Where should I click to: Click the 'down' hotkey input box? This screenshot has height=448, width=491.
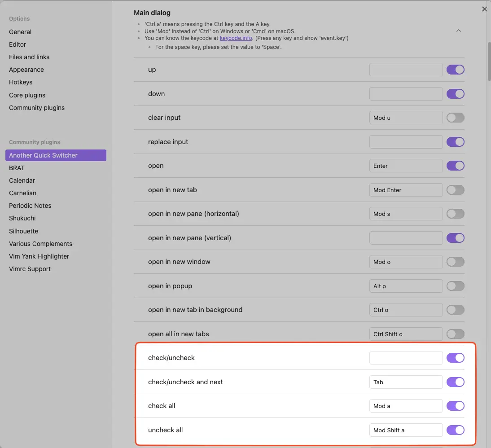pos(406,94)
